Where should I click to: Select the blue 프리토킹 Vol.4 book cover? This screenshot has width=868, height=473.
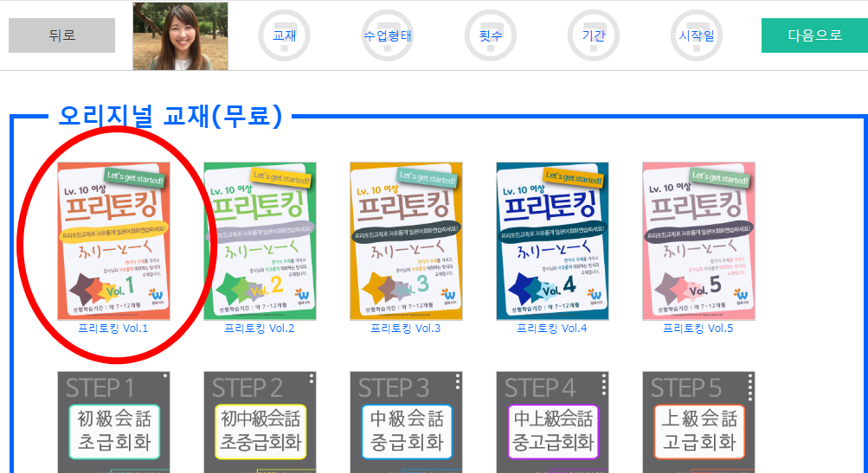pos(552,241)
